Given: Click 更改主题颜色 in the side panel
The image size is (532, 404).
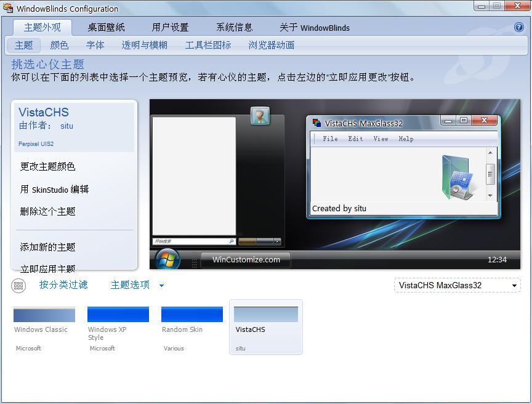Looking at the screenshot, I should 47,166.
